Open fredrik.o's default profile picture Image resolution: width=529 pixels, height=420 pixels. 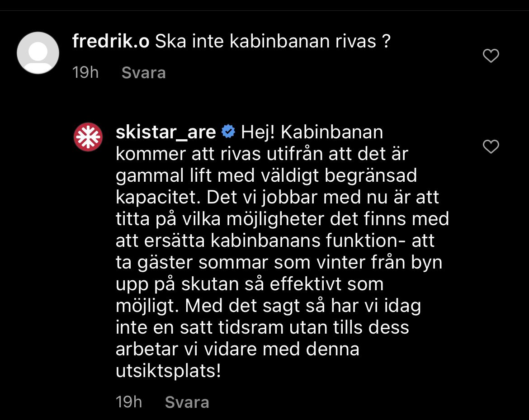[38, 53]
